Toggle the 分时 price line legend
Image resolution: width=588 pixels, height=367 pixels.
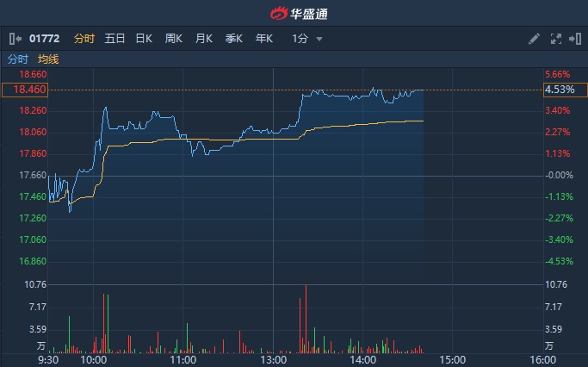[x=17, y=59]
